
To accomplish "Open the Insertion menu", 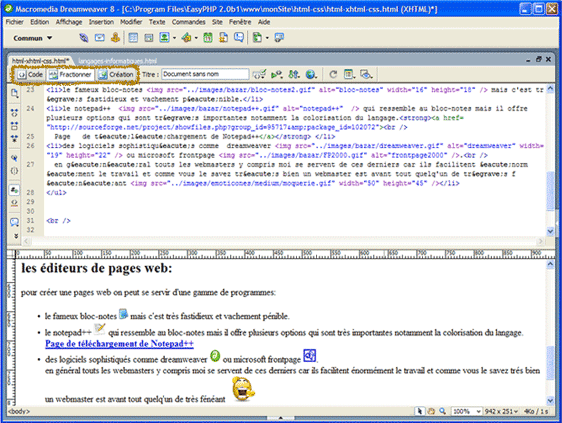I will pos(101,22).
